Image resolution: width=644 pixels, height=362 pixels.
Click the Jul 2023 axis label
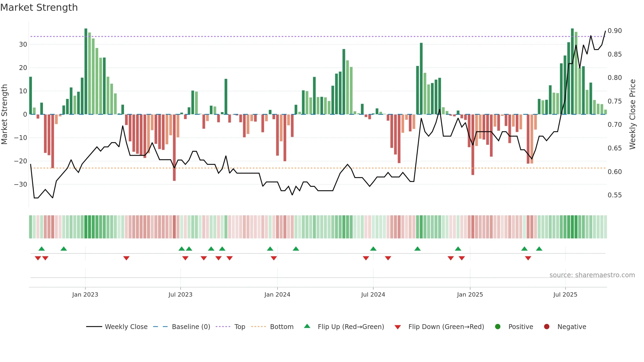[x=180, y=294]
